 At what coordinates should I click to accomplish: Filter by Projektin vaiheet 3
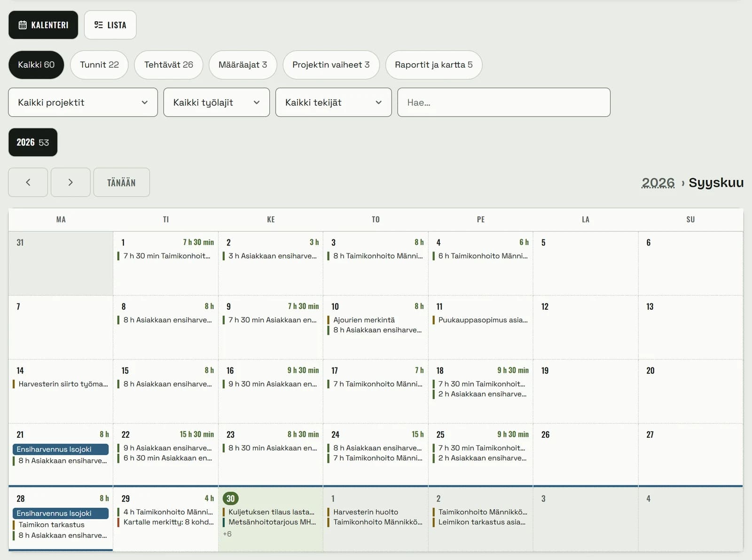click(331, 65)
